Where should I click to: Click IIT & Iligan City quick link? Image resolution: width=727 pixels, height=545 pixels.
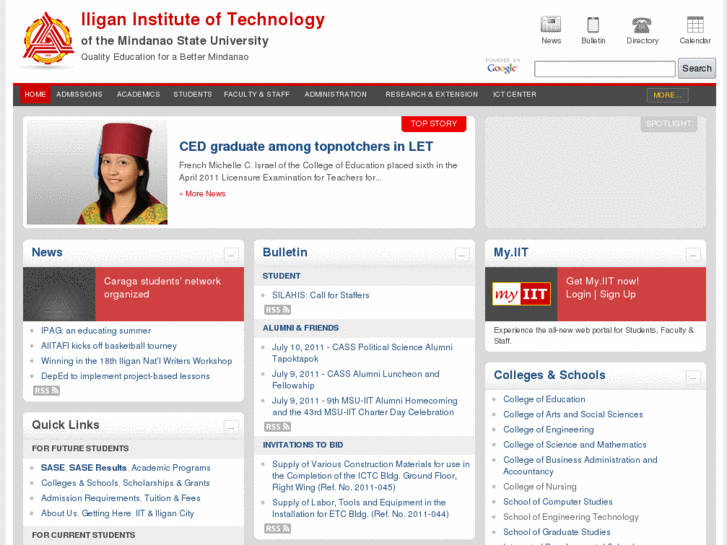click(x=165, y=513)
